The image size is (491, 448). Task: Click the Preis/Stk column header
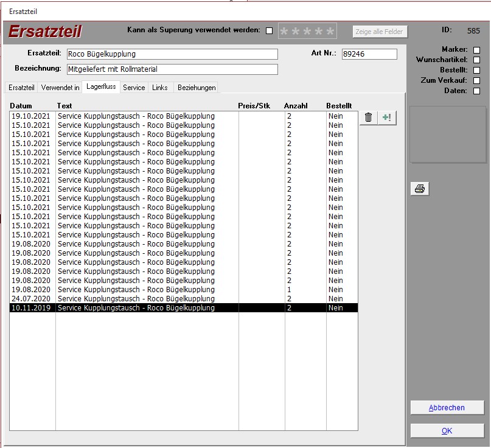(x=254, y=106)
